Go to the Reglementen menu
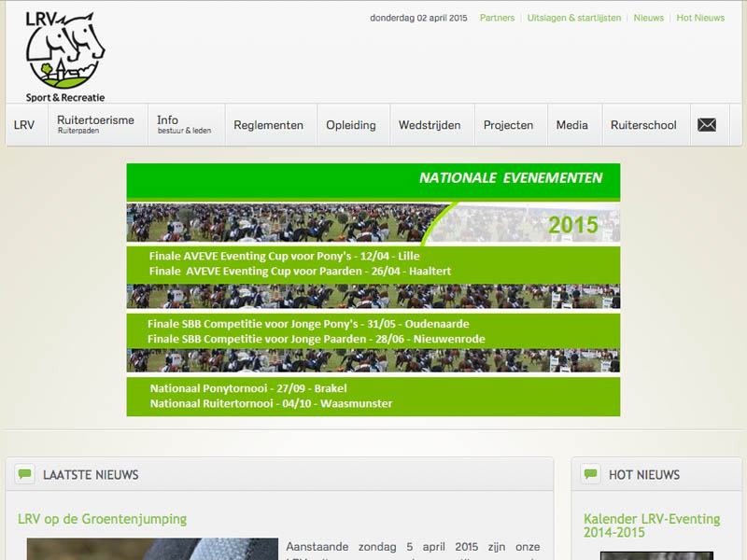747x560 pixels. point(269,125)
